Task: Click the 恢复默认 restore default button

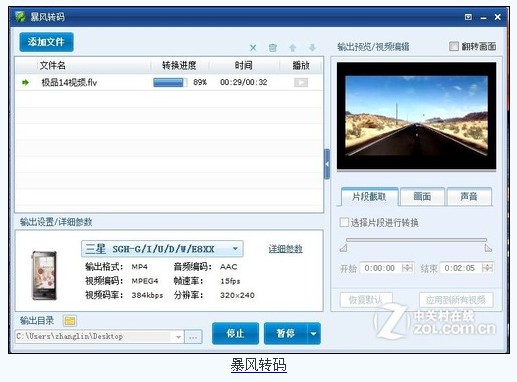Action: click(x=366, y=300)
